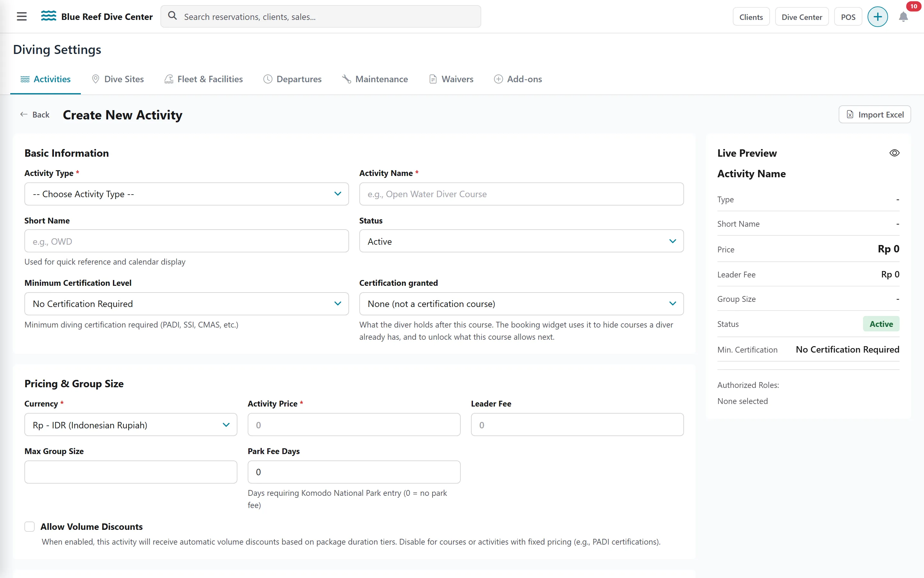The height and width of the screenshot is (578, 924).
Task: Click the Back link
Action: click(35, 115)
